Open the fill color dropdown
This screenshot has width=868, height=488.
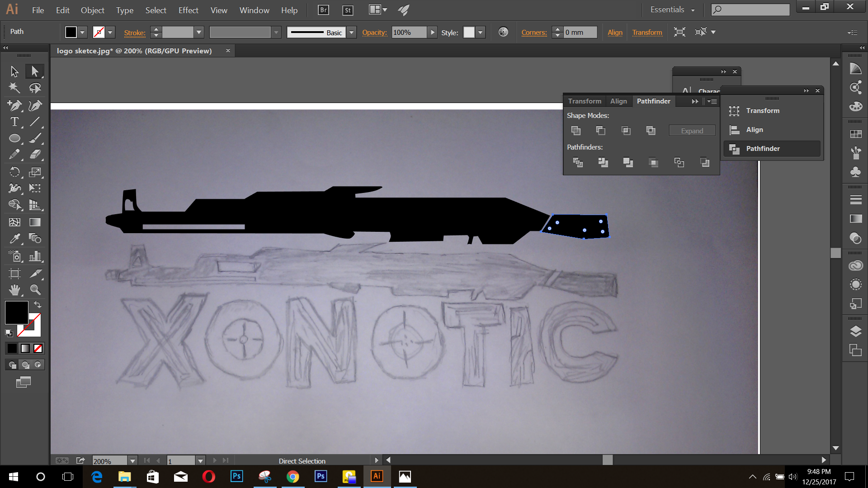tap(82, 33)
